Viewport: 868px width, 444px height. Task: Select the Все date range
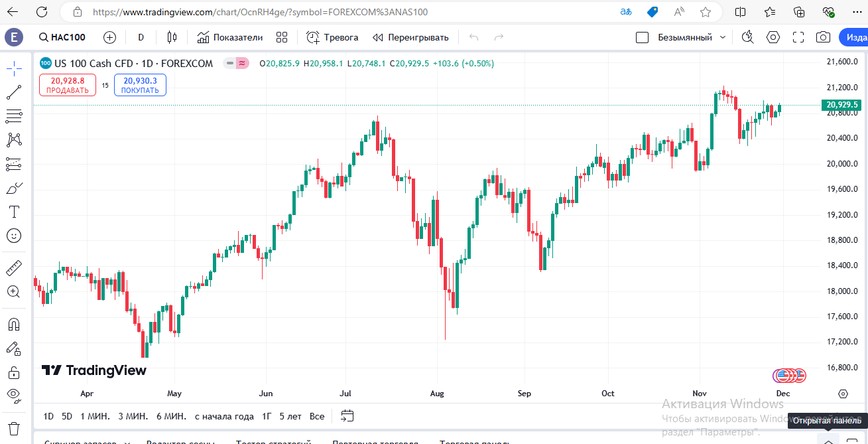click(317, 416)
